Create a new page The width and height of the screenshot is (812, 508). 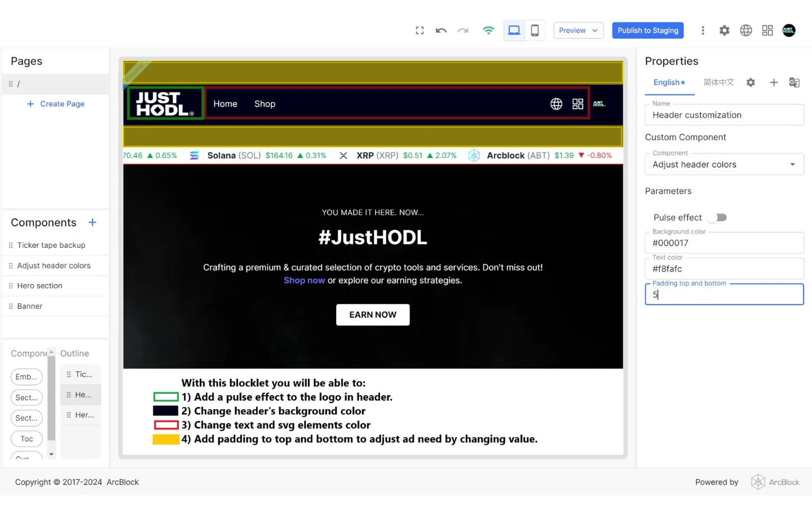click(56, 104)
